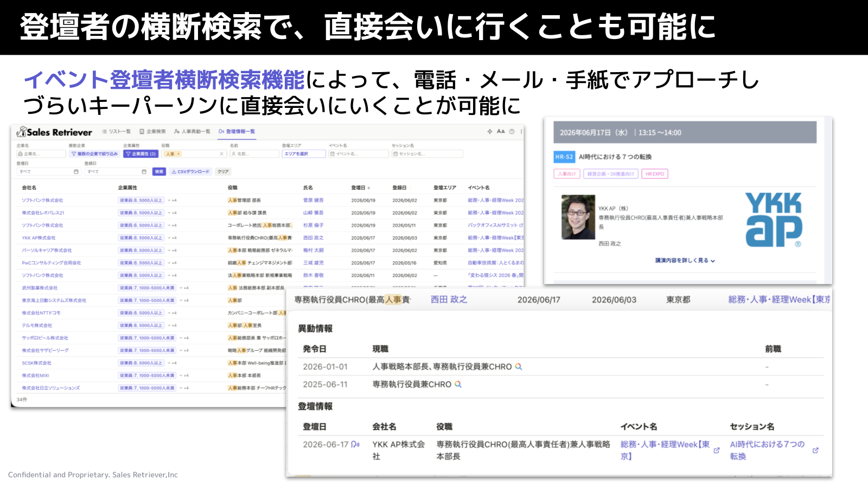Screen dimensions: 868x488
Task: Click external link icon beside AI時代における7つの転換
Action: [815, 451]
